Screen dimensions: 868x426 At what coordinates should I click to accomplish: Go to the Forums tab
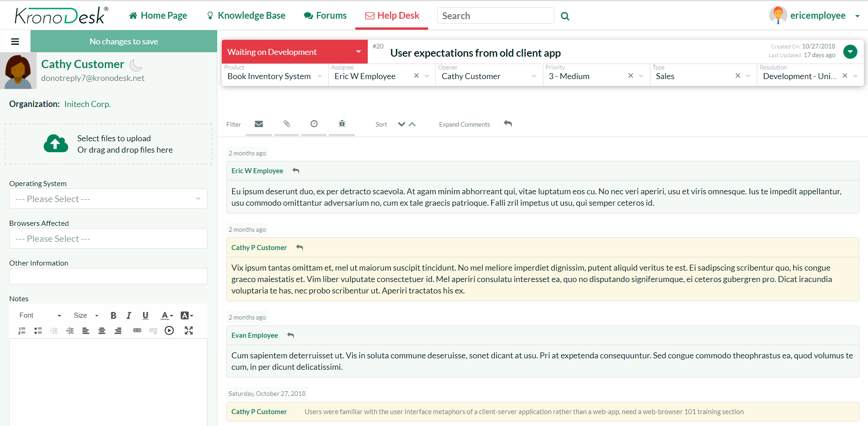pyautogui.click(x=325, y=16)
